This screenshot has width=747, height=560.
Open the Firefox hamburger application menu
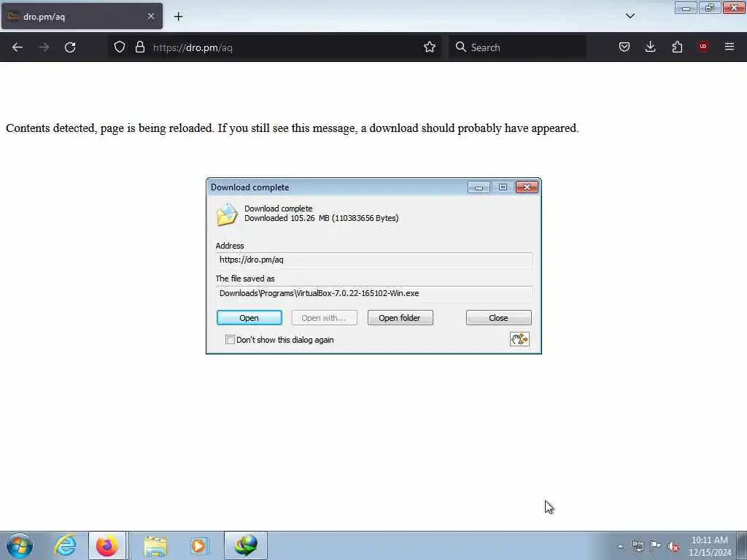(729, 47)
